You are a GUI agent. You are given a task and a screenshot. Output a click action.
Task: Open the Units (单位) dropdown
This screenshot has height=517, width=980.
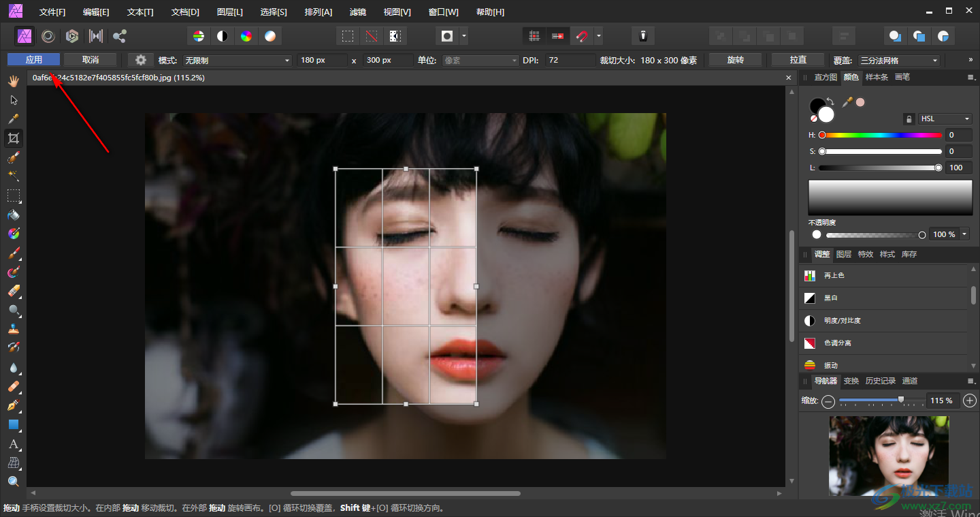point(481,61)
